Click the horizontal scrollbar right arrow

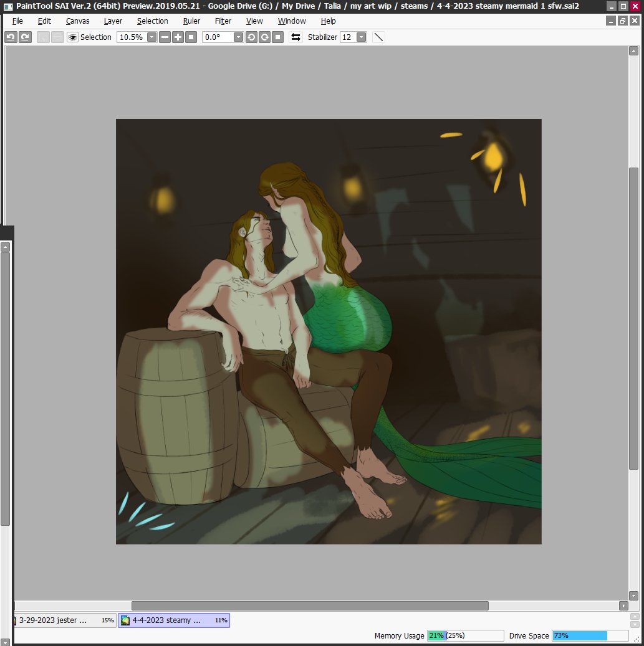click(x=623, y=606)
